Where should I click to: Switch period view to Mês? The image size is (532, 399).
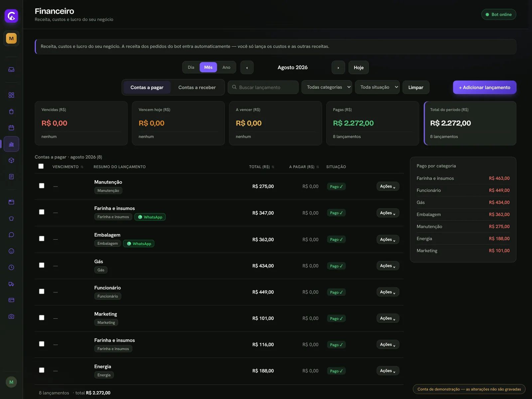(x=208, y=67)
